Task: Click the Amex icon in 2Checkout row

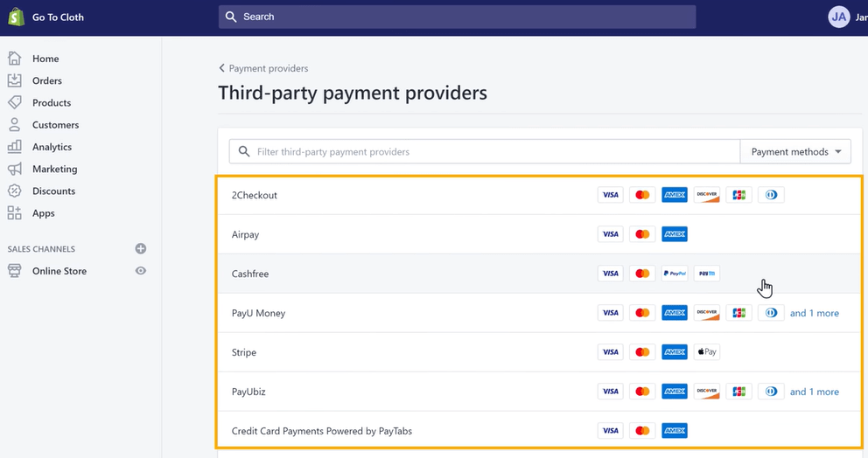Action: [x=675, y=195]
